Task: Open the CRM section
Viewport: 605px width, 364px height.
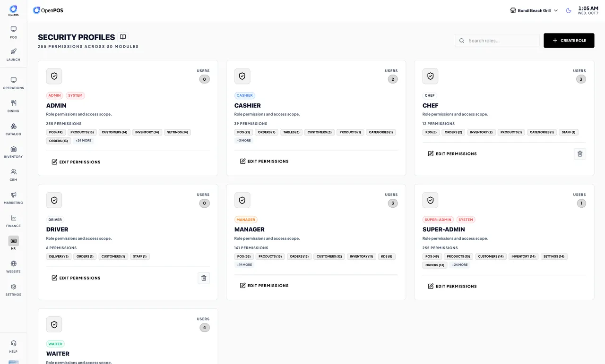Action: click(13, 175)
